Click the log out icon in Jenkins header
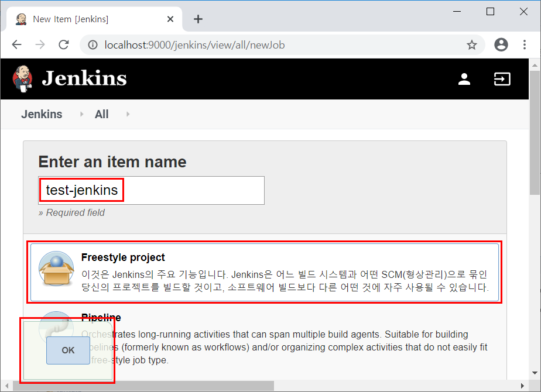This screenshot has width=541, height=392. 502,79
